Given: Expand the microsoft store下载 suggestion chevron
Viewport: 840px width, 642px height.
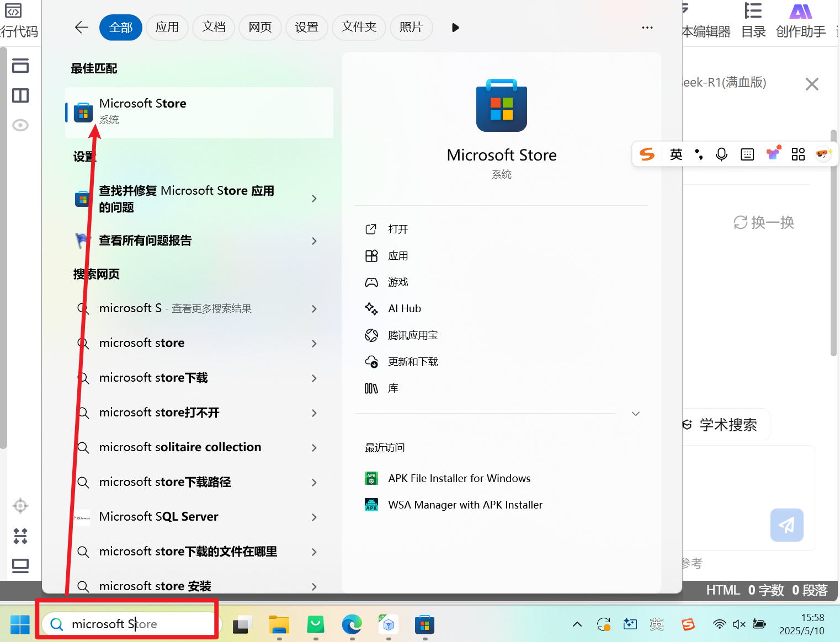Looking at the screenshot, I should 314,378.
